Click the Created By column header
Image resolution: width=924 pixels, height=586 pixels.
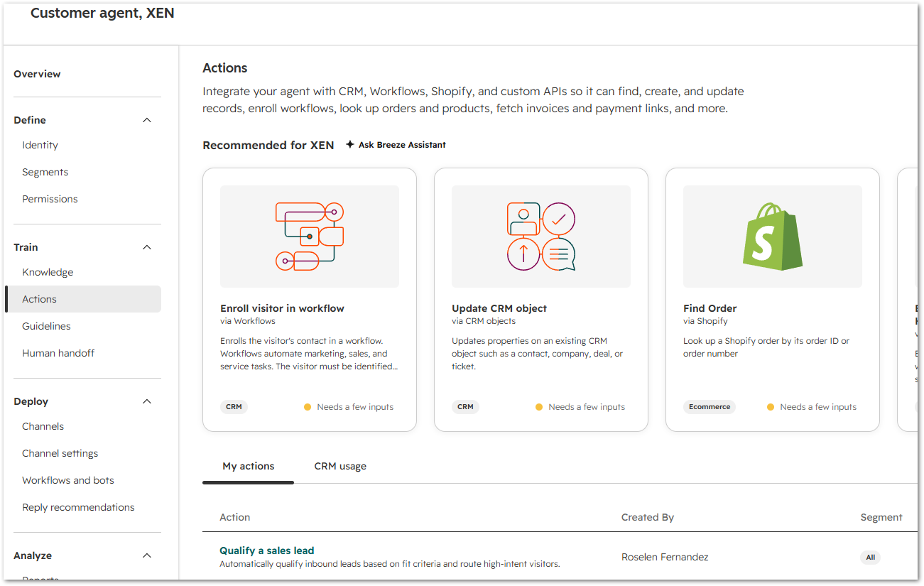(x=648, y=517)
